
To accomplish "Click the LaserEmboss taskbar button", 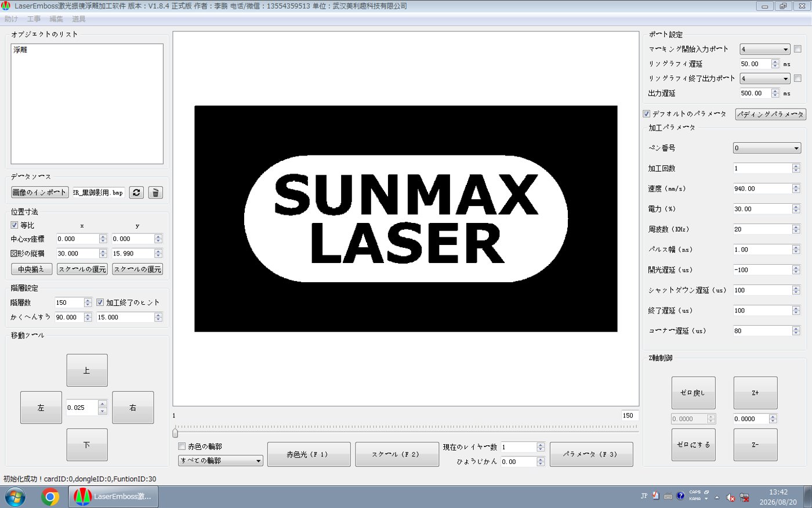I will [114, 497].
